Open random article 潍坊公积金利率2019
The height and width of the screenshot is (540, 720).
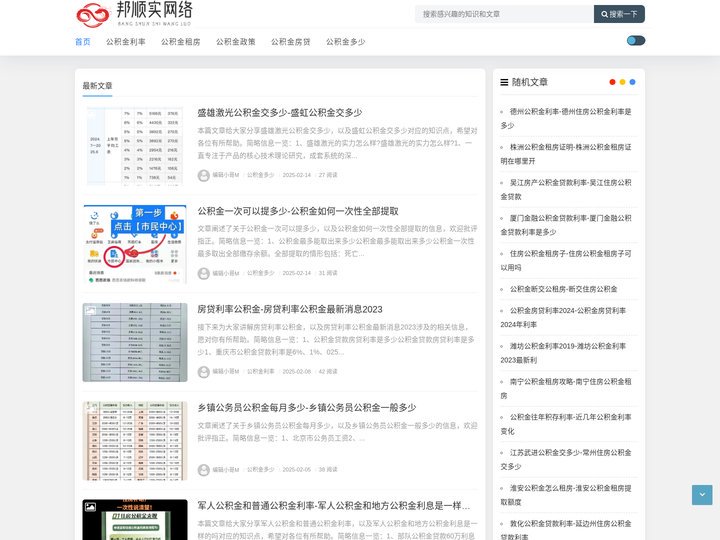tap(563, 353)
